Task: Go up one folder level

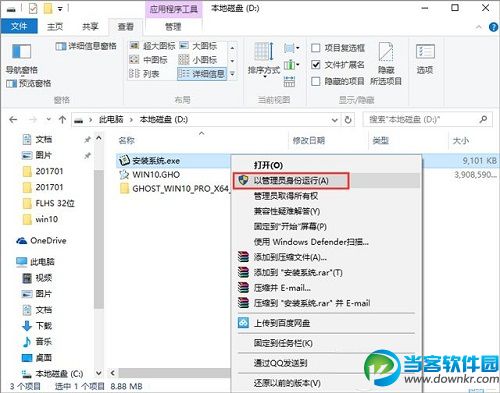Action: (x=62, y=119)
